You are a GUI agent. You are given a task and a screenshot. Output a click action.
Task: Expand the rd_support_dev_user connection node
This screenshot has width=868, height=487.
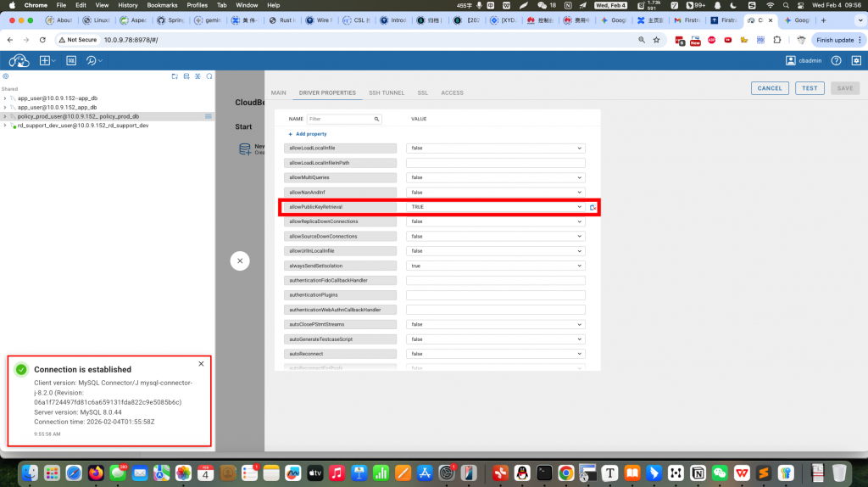tap(5, 126)
